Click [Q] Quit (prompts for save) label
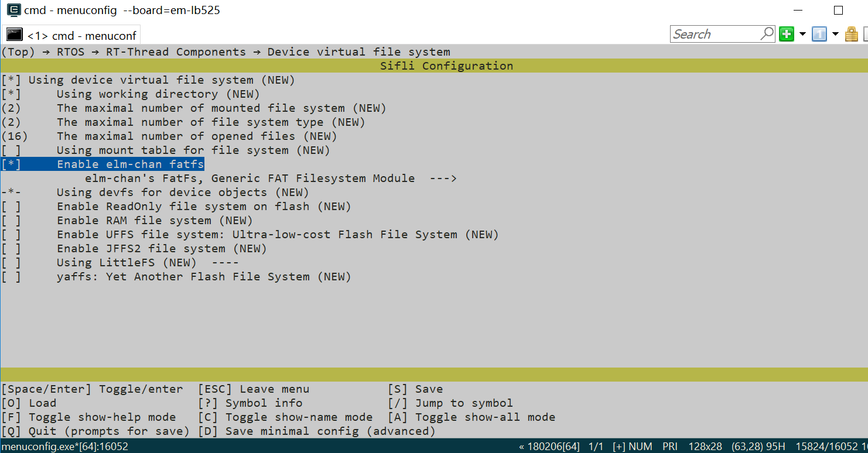Image resolution: width=868 pixels, height=453 pixels. [x=95, y=431]
